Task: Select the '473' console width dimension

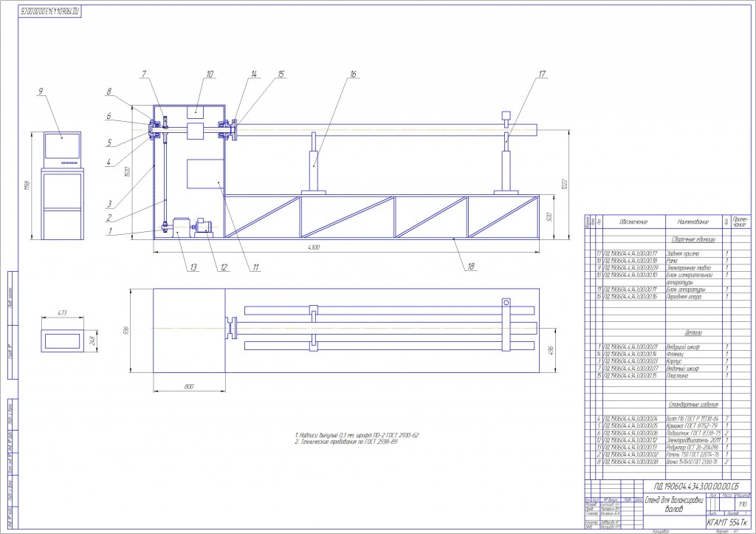Action: (x=62, y=313)
